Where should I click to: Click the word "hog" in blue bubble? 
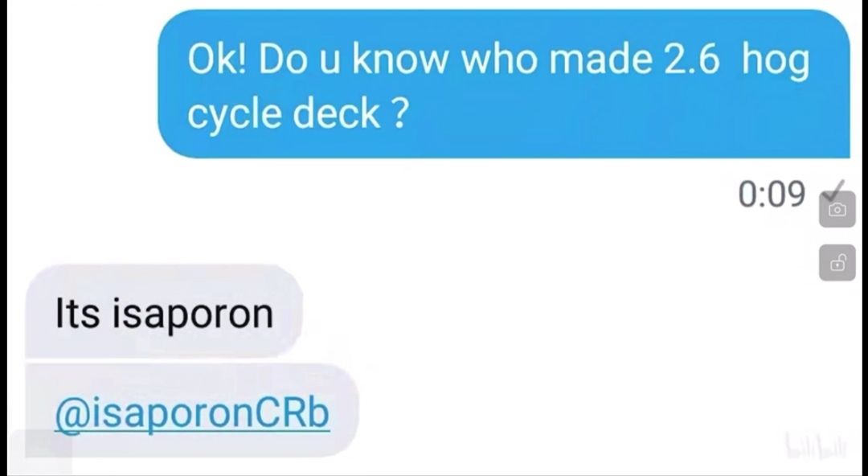pyautogui.click(x=776, y=62)
